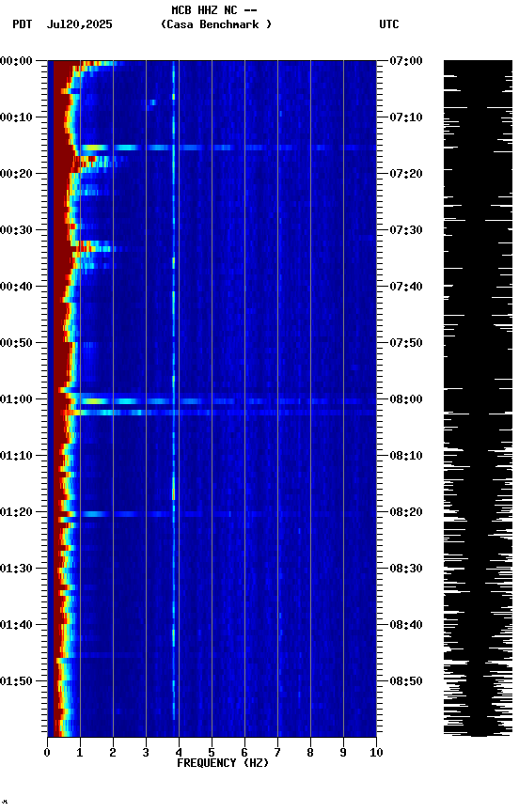Click the 01:00 PDT time label
519x812 pixels.
coord(16,399)
